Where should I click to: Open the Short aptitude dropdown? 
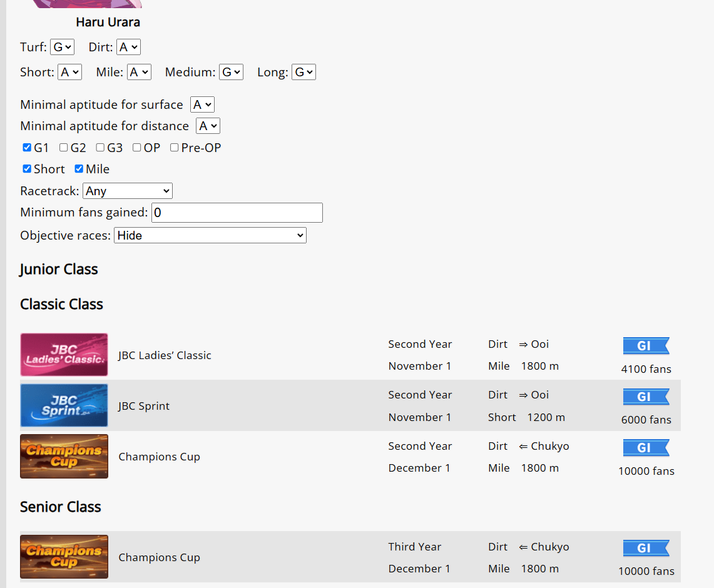tap(69, 72)
